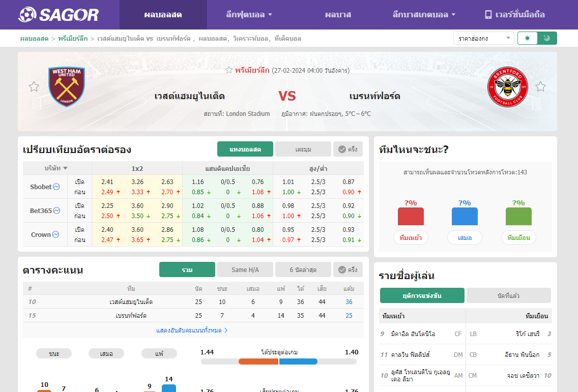The image size is (578, 392).
Task: Switch to light mode sun icon
Action: pyautogui.click(x=528, y=38)
